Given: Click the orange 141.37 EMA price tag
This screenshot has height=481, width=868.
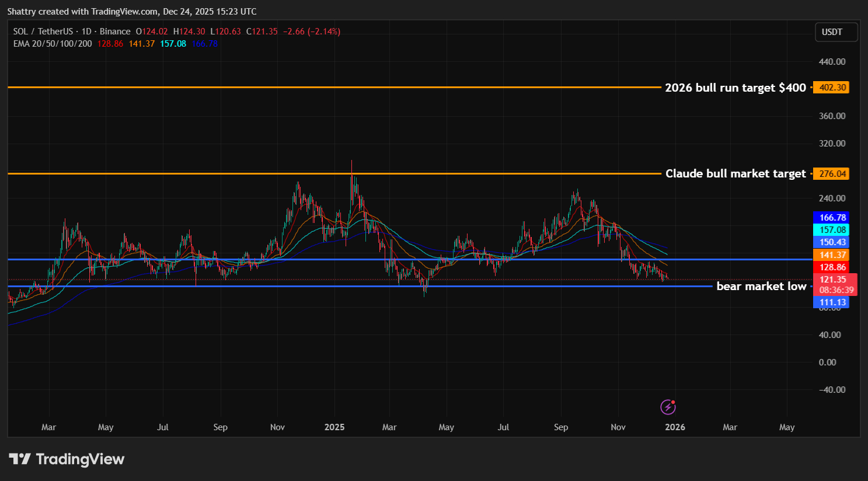Looking at the screenshot, I should coord(832,255).
